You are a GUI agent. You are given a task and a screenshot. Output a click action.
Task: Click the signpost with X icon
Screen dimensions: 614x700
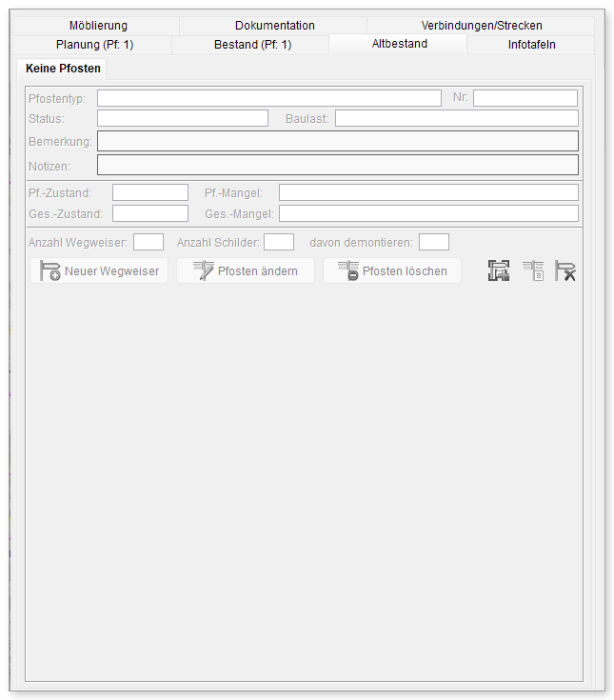coord(565,270)
